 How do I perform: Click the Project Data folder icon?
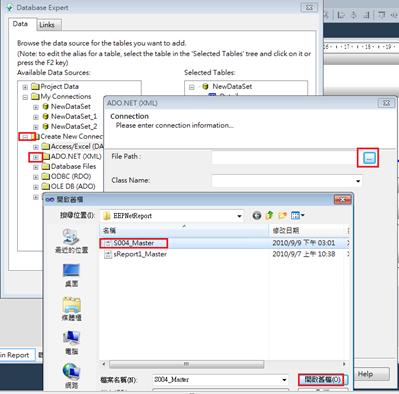click(x=35, y=87)
